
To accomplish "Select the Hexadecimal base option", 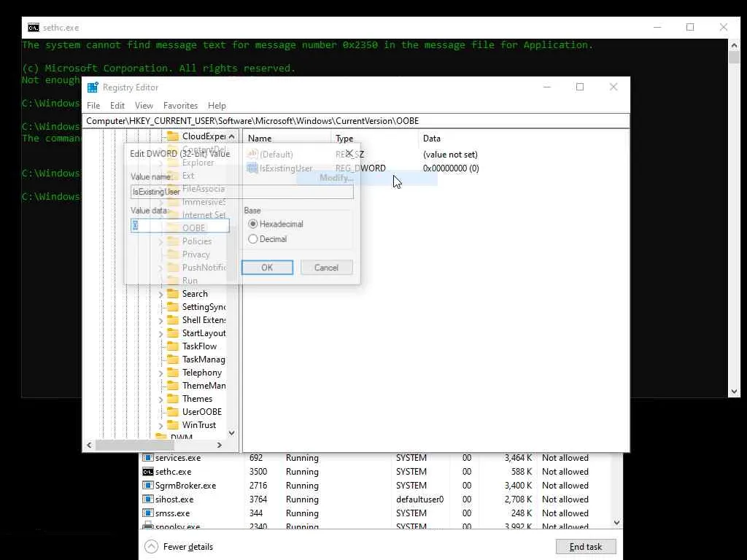I will coord(253,224).
